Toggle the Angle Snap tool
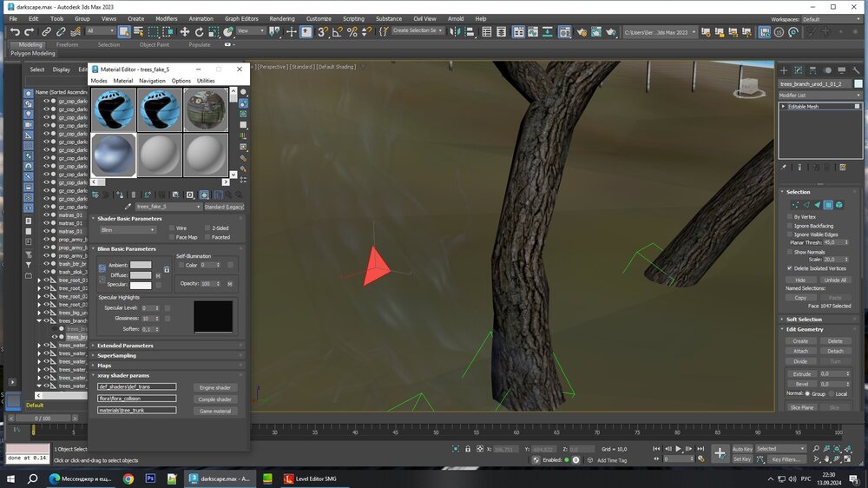868x488 pixels. pyautogui.click(x=337, y=31)
